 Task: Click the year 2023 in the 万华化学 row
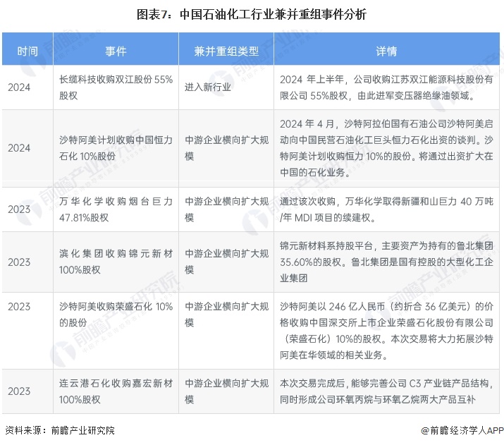coord(19,209)
